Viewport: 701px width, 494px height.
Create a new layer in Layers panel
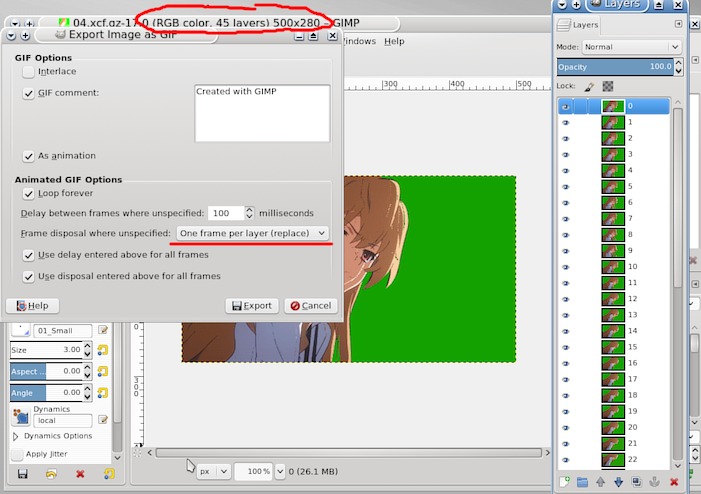point(564,482)
